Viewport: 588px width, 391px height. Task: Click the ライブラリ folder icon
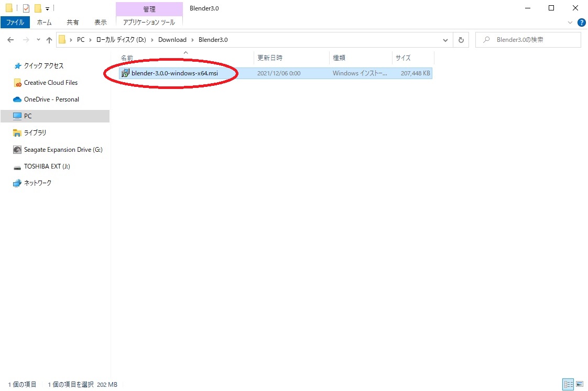[17, 133]
